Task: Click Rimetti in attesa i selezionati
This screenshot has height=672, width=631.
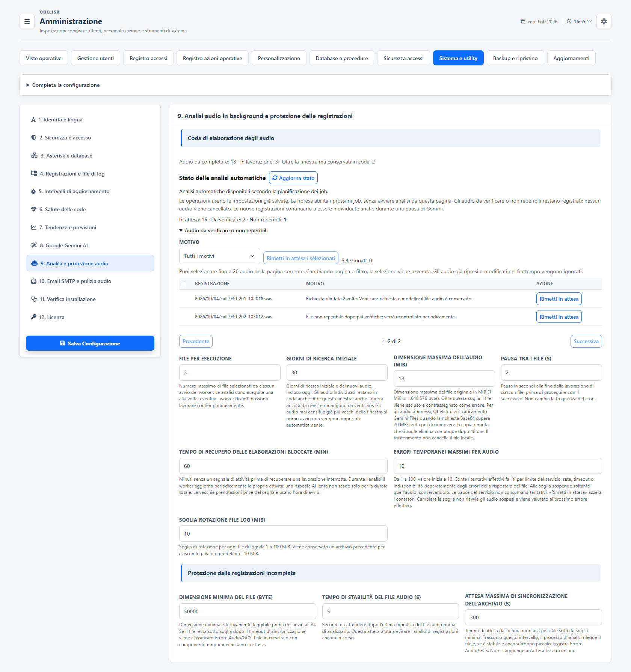Action: coord(301,258)
